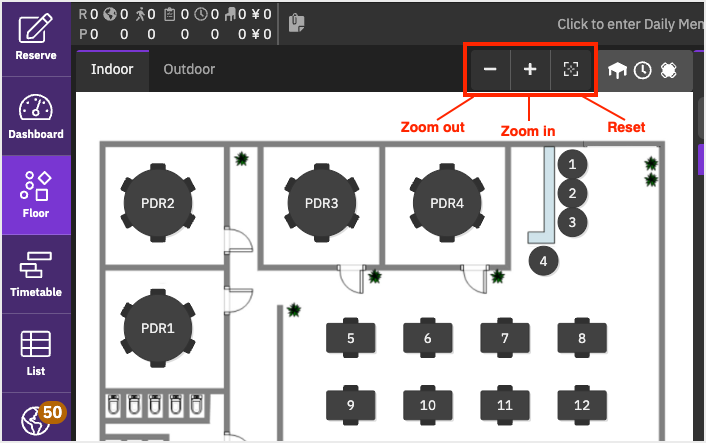Select counter seat 1
The width and height of the screenshot is (706, 443).
572,164
